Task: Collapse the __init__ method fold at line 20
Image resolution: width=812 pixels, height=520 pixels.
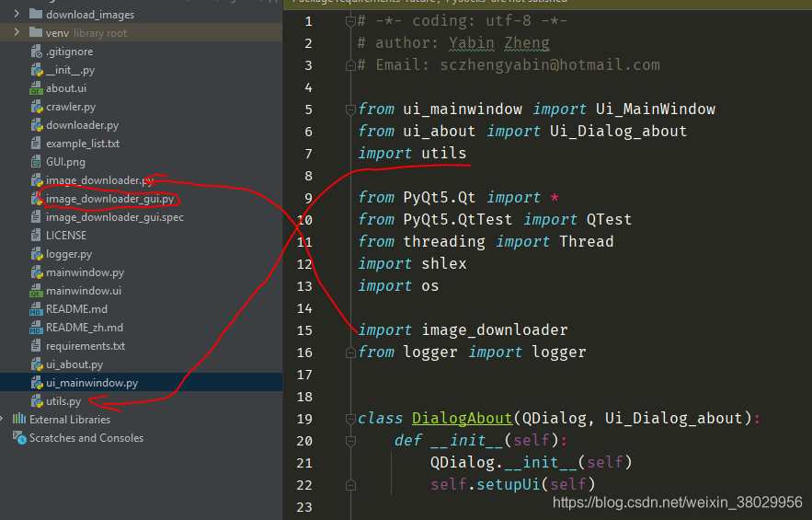Action: [x=350, y=441]
